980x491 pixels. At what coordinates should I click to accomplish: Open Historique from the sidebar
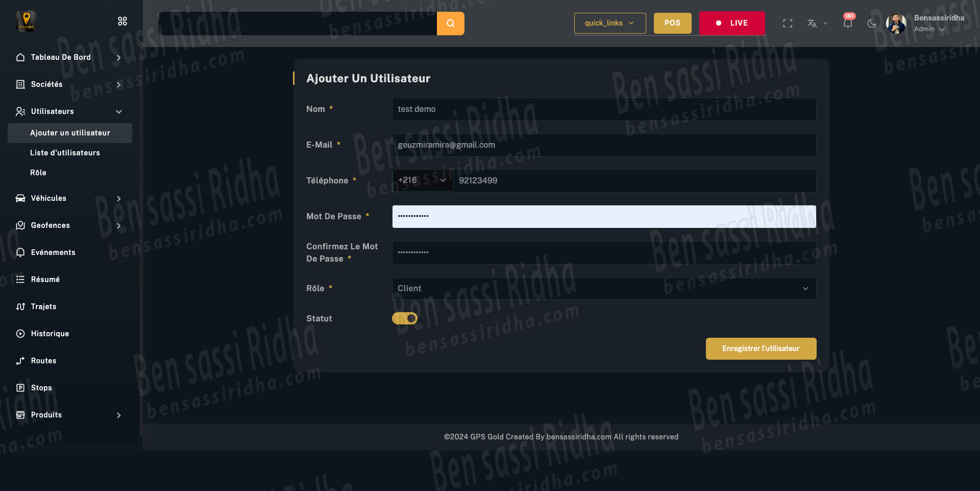50,334
